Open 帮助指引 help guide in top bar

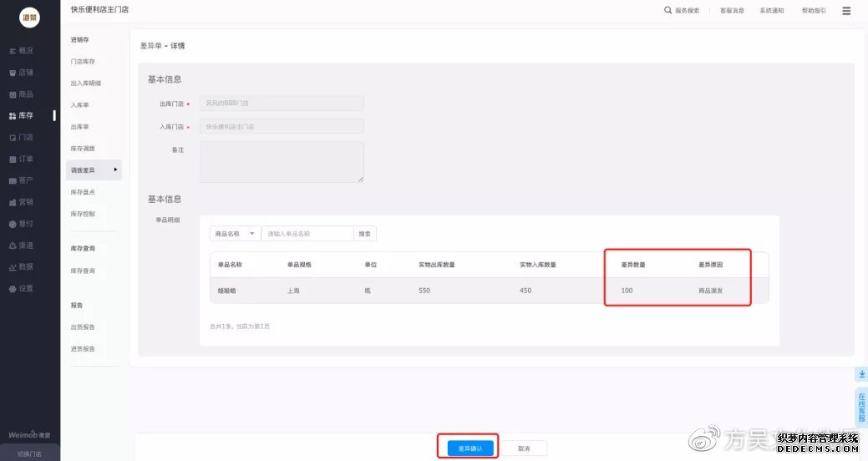(814, 11)
